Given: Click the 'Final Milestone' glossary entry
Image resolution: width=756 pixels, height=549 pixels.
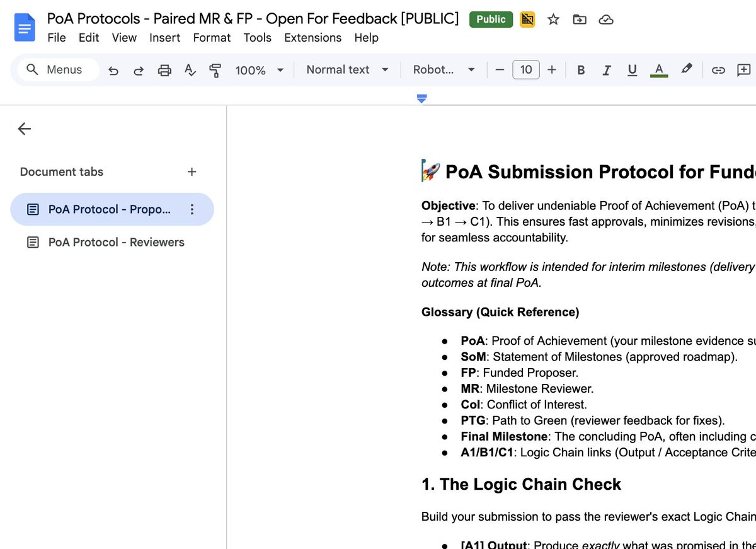Looking at the screenshot, I should 608,436.
